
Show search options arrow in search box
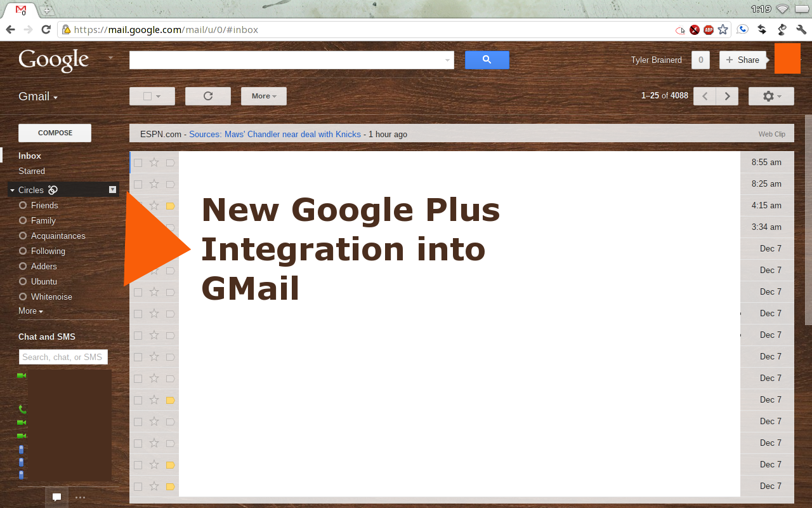(448, 60)
